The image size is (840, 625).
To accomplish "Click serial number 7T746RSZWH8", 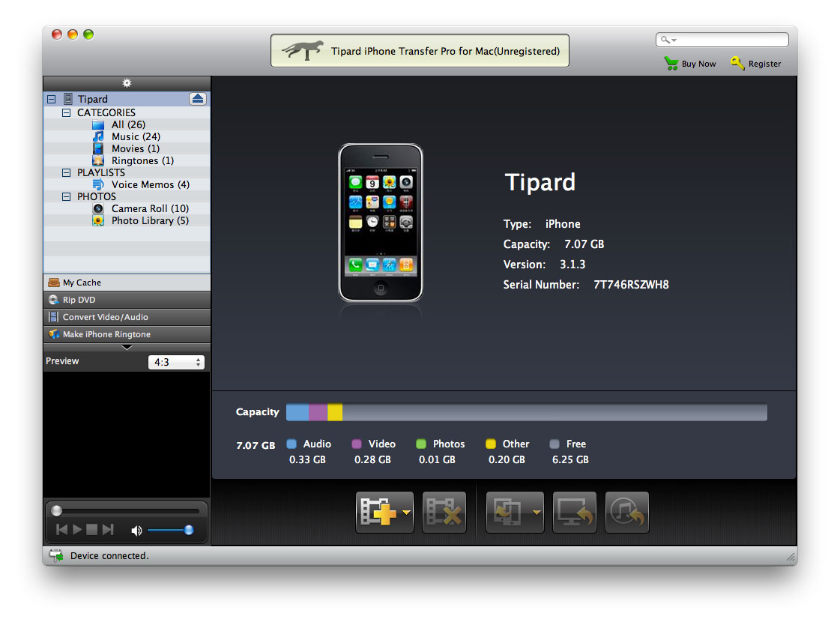I will [631, 284].
